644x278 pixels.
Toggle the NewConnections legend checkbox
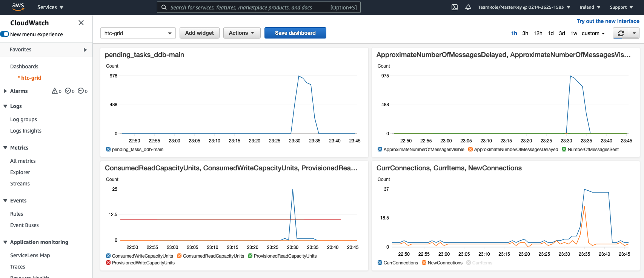[424, 263]
